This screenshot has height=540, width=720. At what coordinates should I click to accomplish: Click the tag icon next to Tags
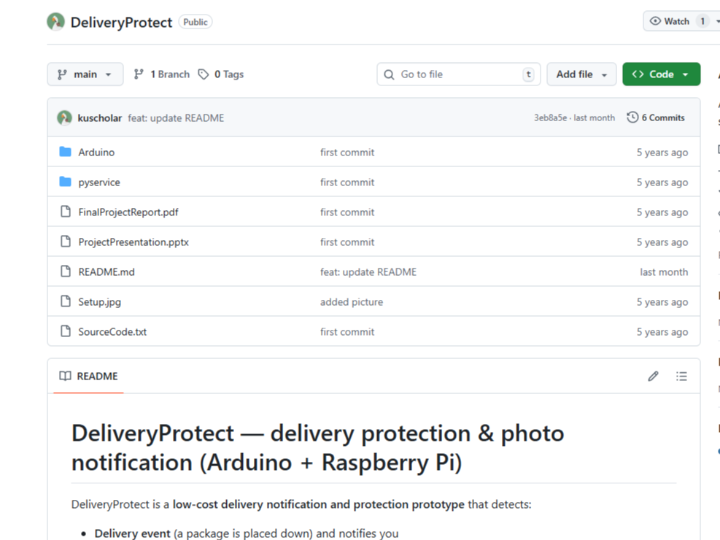204,74
